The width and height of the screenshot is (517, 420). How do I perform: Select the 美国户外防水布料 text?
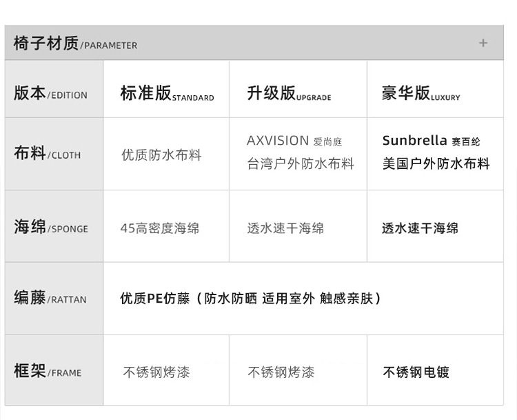[436, 164]
